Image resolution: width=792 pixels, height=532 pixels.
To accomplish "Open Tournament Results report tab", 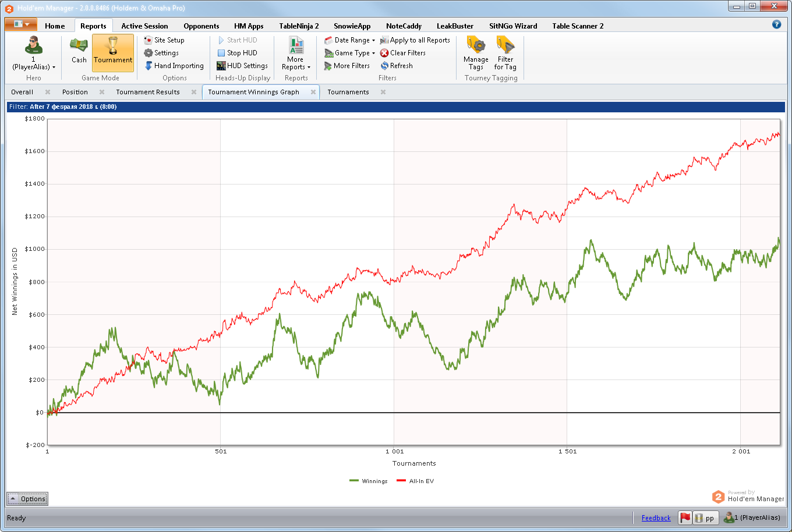I will click(x=148, y=92).
